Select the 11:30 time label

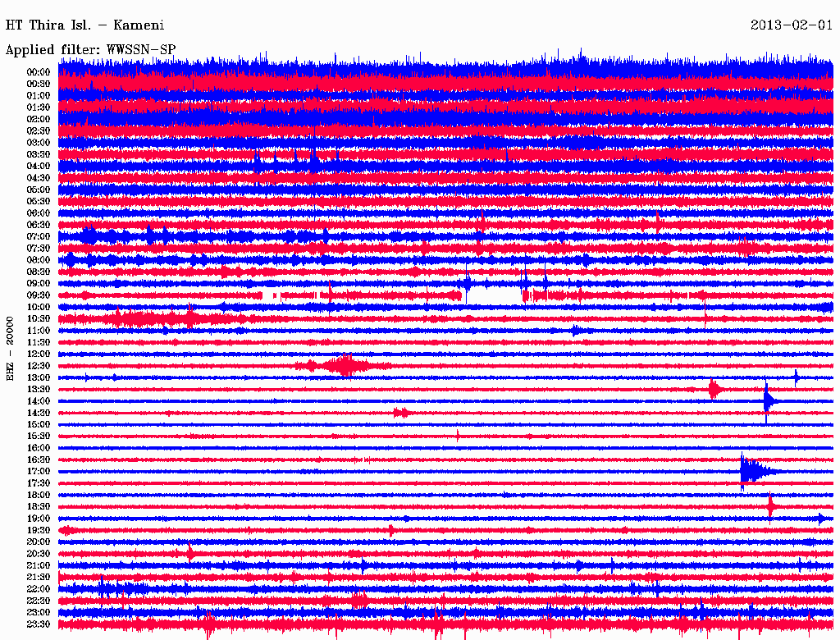pos(39,342)
